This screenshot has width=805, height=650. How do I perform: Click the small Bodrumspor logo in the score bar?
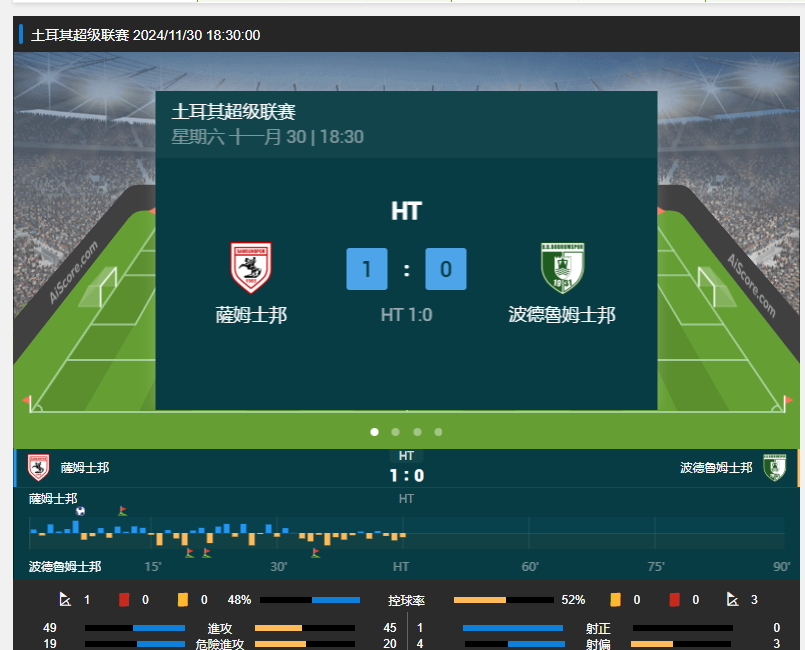tap(775, 468)
